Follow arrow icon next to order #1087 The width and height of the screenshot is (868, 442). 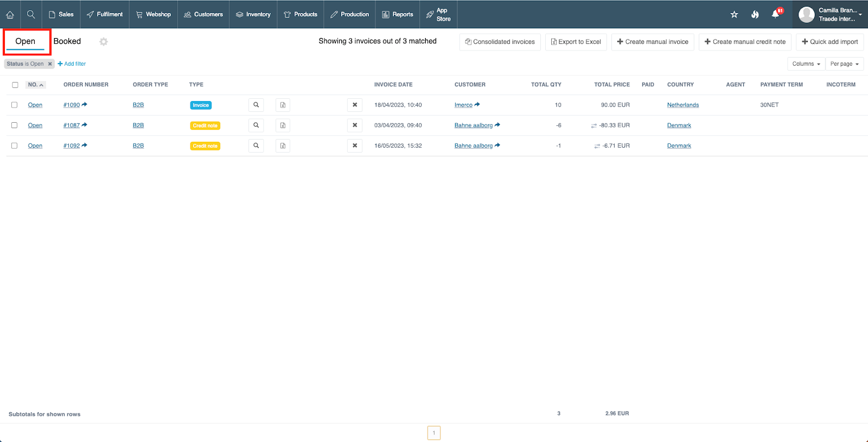85,125
